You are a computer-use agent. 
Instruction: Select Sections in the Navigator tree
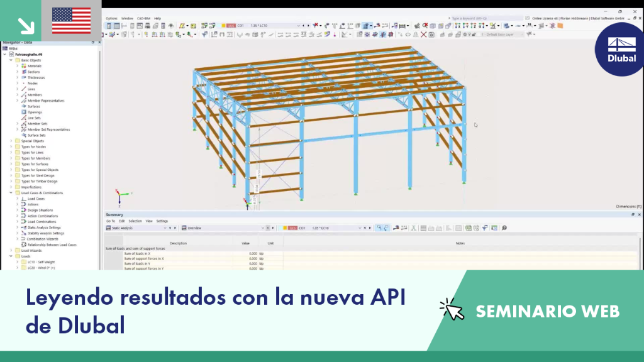[34, 72]
